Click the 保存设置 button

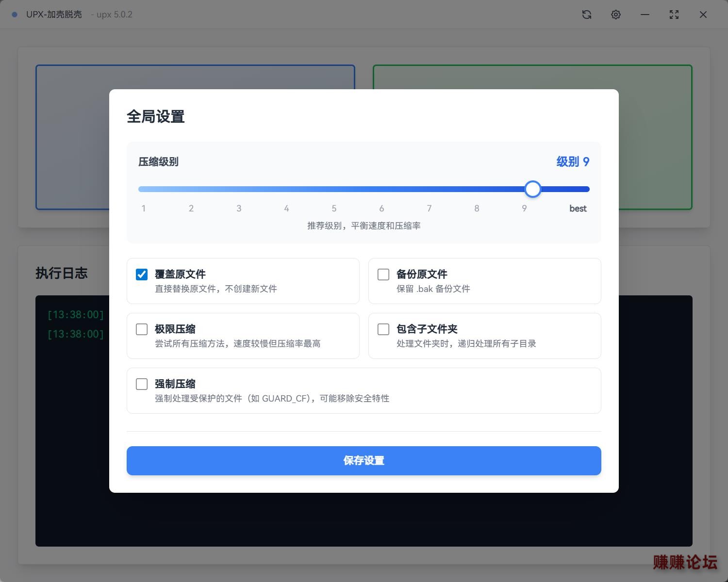click(364, 461)
